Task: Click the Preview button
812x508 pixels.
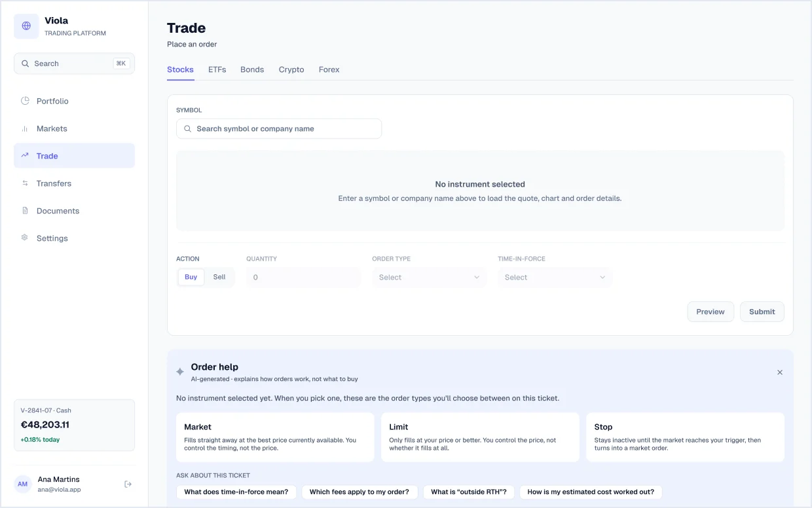Action: tap(710, 312)
